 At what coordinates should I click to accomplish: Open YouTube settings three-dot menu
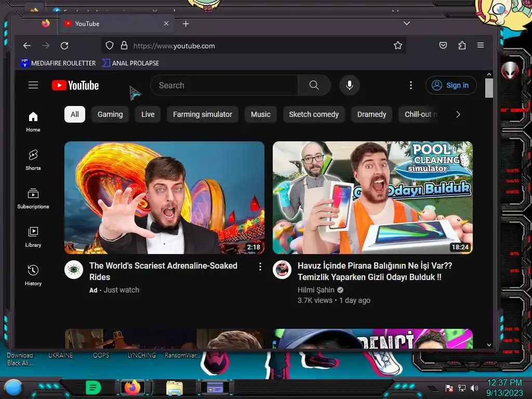click(x=410, y=85)
